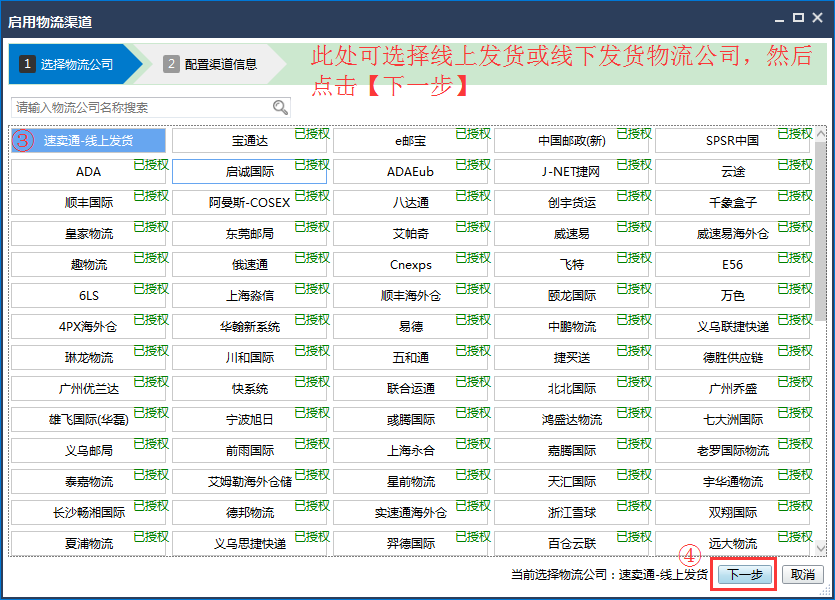Click the Cnexps entry
This screenshot has width=835, height=600.
click(x=411, y=264)
